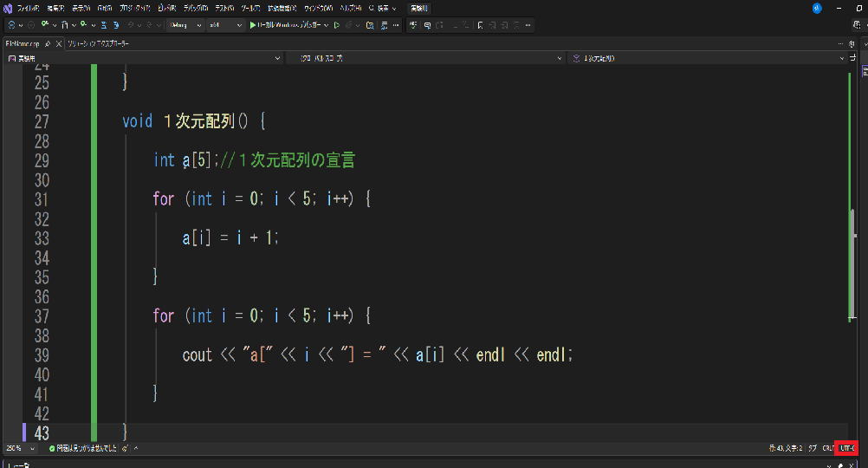The height and width of the screenshot is (468, 868).
Task: Toggle the pin on FileName.cpp tab
Action: [48, 42]
